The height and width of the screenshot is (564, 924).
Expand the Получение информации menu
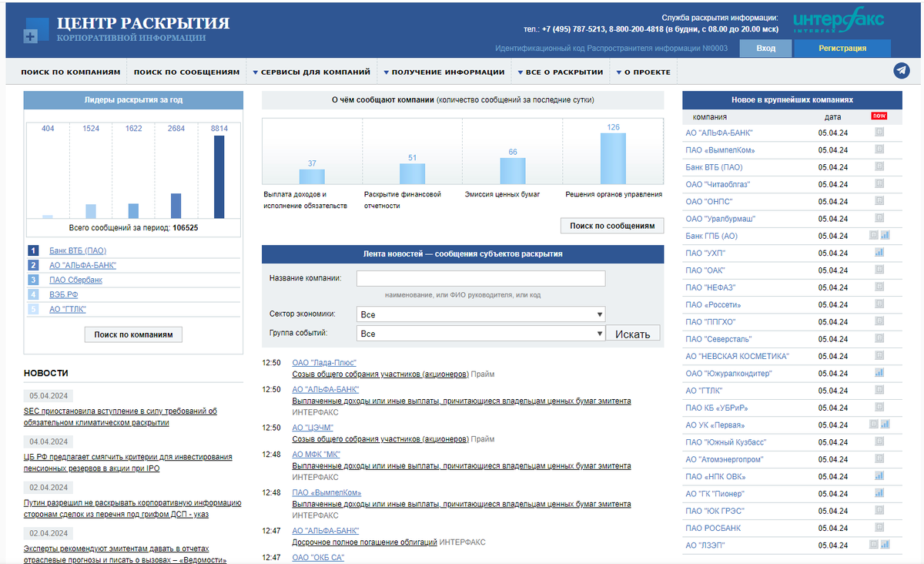coord(444,72)
